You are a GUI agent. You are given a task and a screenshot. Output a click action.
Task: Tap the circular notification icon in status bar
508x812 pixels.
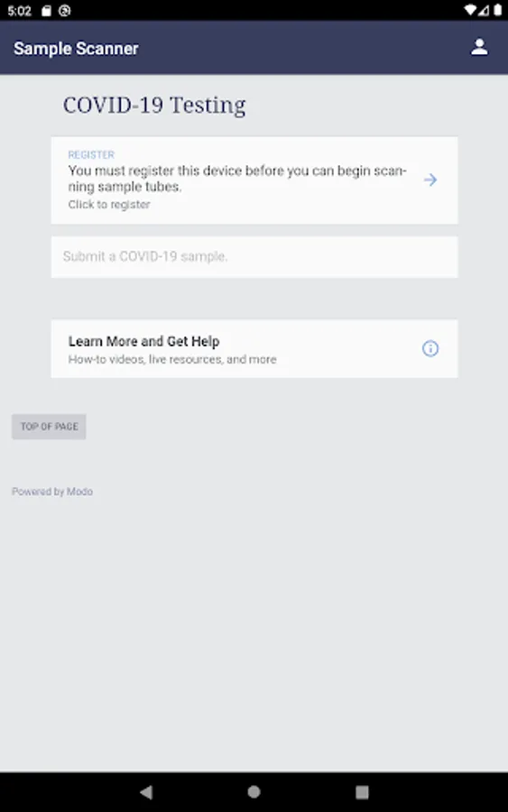click(65, 11)
